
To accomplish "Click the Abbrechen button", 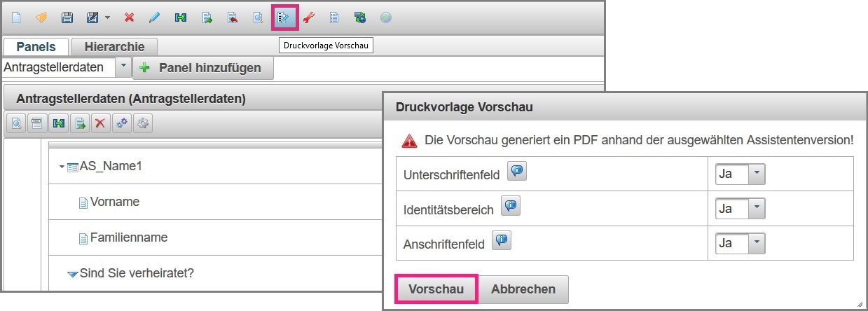I will coord(523,289).
